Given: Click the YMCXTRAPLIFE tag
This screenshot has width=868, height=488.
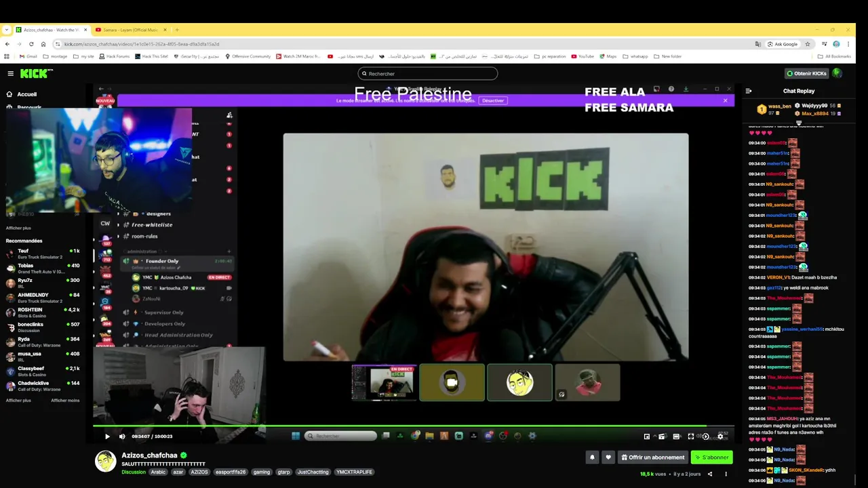Looking at the screenshot, I should pyautogui.click(x=354, y=472).
